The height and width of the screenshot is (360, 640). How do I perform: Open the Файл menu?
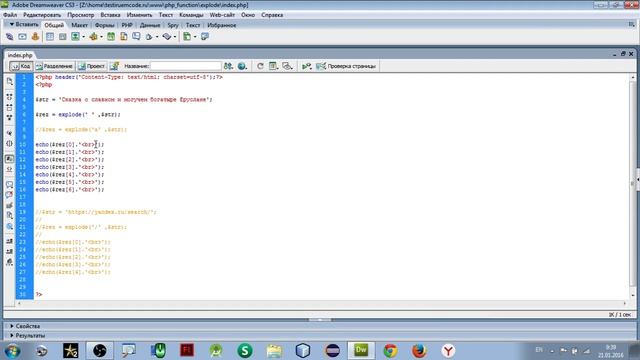click(x=10, y=15)
